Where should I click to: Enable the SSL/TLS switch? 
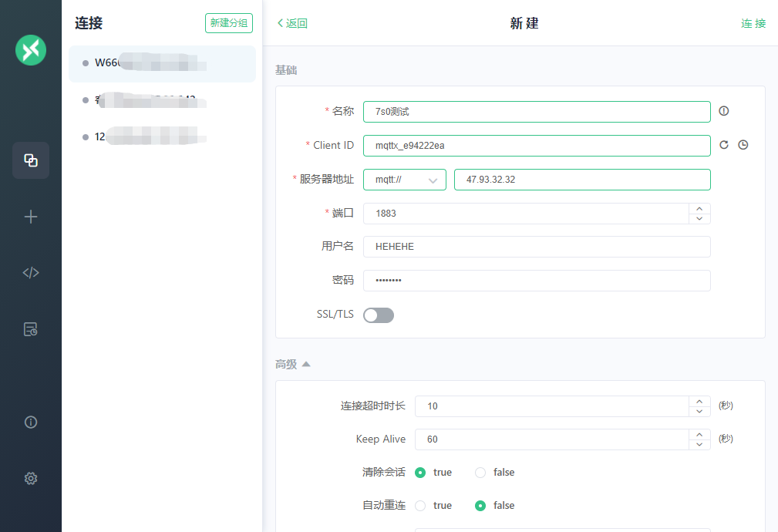click(379, 315)
